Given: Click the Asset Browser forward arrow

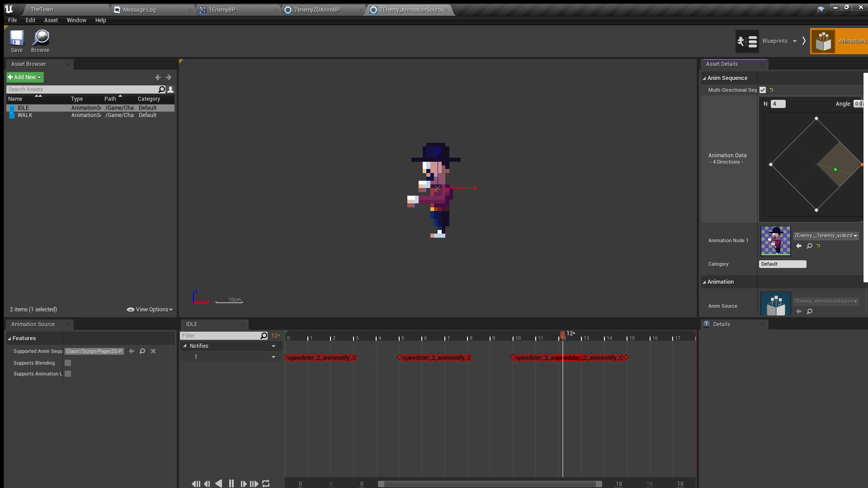Looking at the screenshot, I should 169,77.
